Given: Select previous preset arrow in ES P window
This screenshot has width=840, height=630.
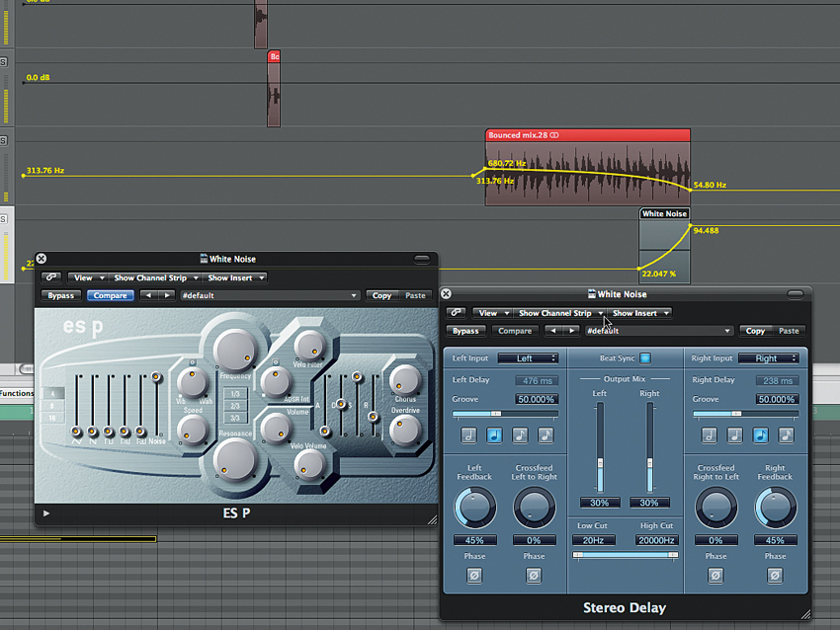Looking at the screenshot, I should (x=148, y=295).
